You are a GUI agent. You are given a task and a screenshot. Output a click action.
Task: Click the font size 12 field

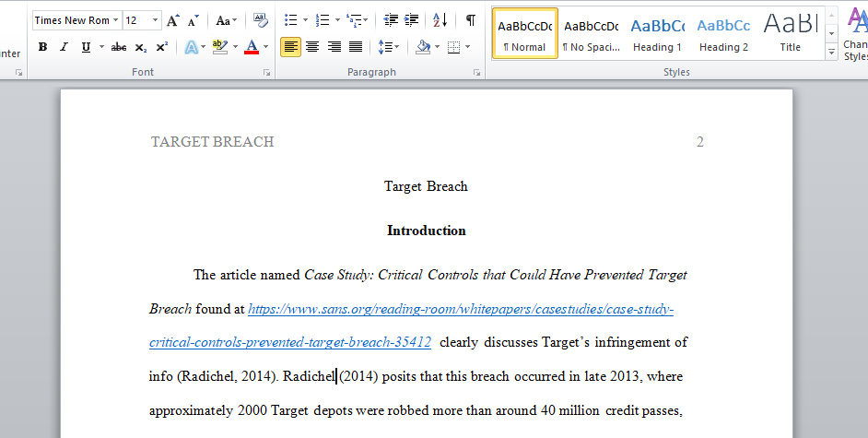coord(137,20)
